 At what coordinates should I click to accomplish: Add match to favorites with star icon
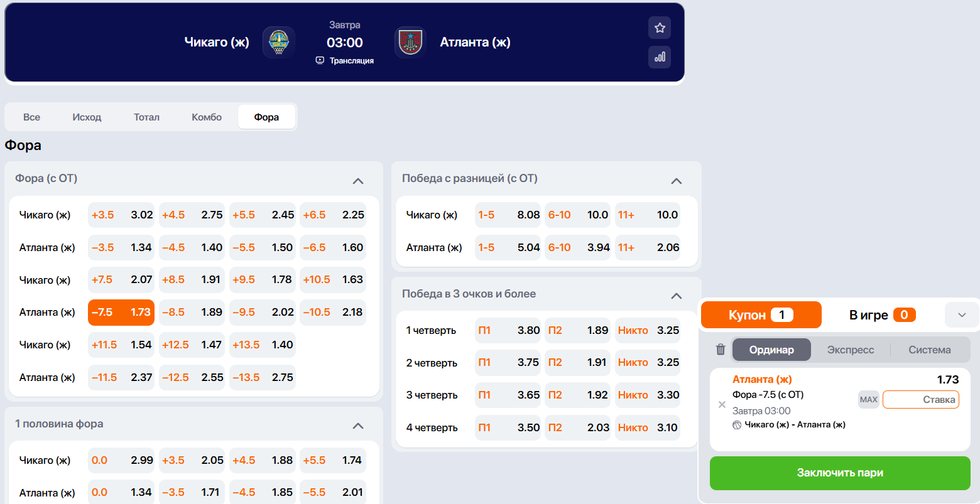point(660,28)
